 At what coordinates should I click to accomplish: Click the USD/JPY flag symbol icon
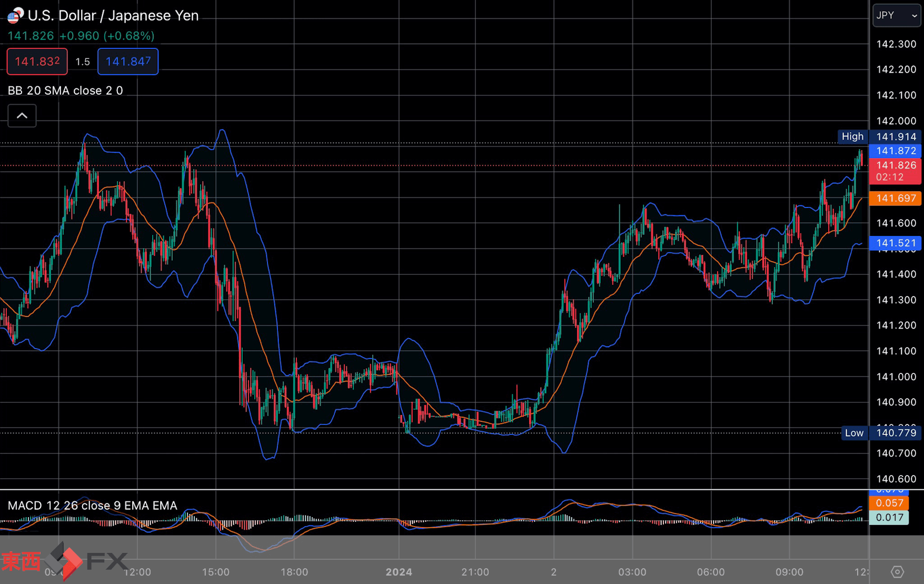(x=15, y=15)
